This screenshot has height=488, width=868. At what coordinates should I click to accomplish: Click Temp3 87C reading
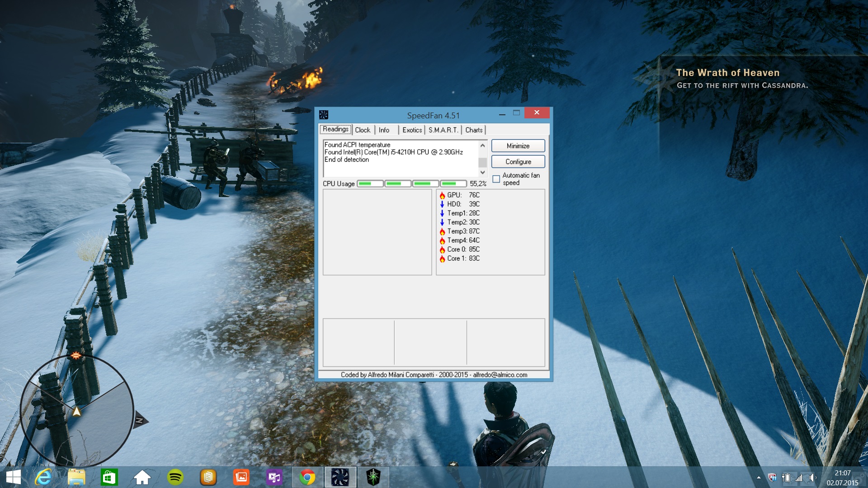coord(463,231)
